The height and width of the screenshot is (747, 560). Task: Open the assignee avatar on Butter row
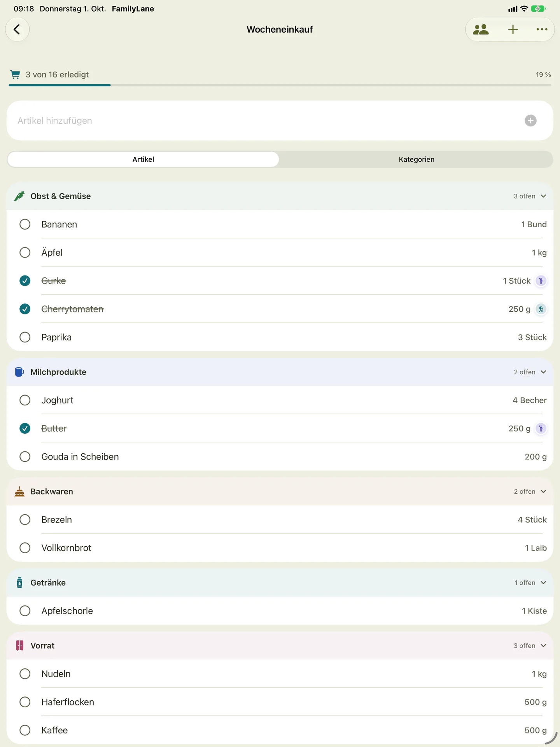tap(541, 428)
